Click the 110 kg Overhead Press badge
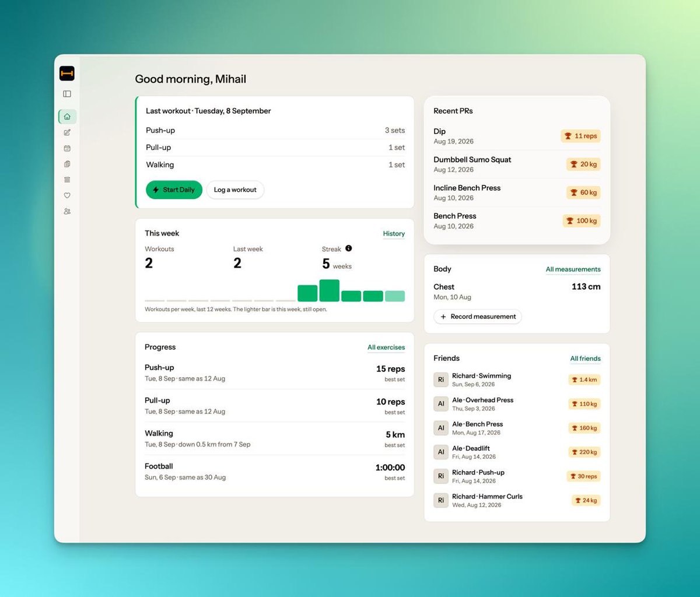This screenshot has width=700, height=597. 584,404
